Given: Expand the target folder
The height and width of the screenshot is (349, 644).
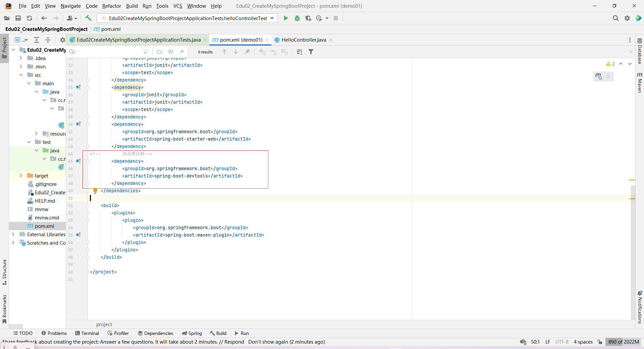Looking at the screenshot, I should pos(21,176).
